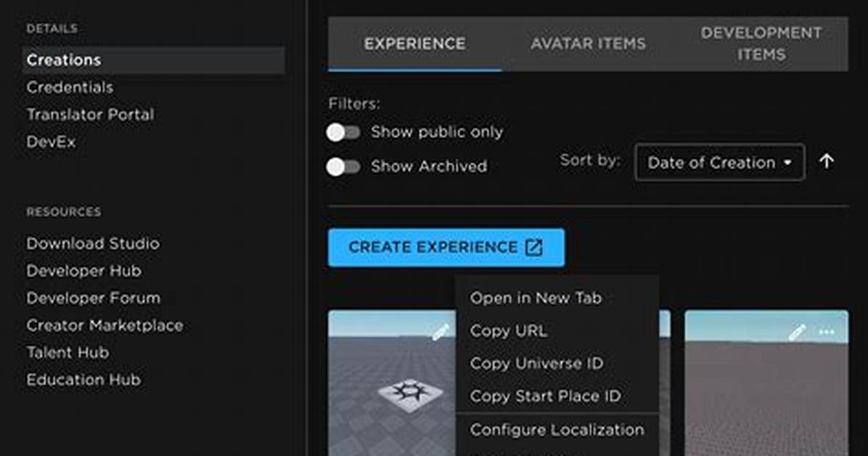Image resolution: width=868 pixels, height=456 pixels.
Task: Toggle the Show Archived switch
Action: [x=343, y=166]
